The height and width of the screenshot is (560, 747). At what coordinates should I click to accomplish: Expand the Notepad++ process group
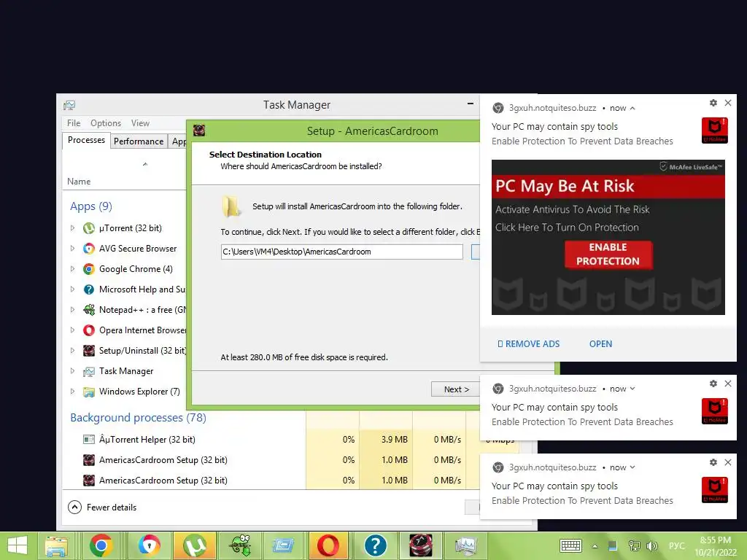pyautogui.click(x=72, y=310)
